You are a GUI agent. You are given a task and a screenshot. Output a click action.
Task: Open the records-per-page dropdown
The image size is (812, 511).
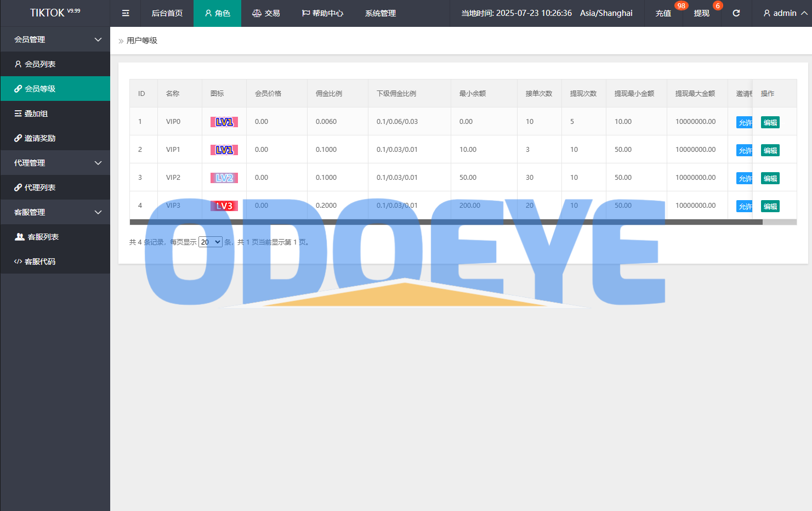point(210,242)
